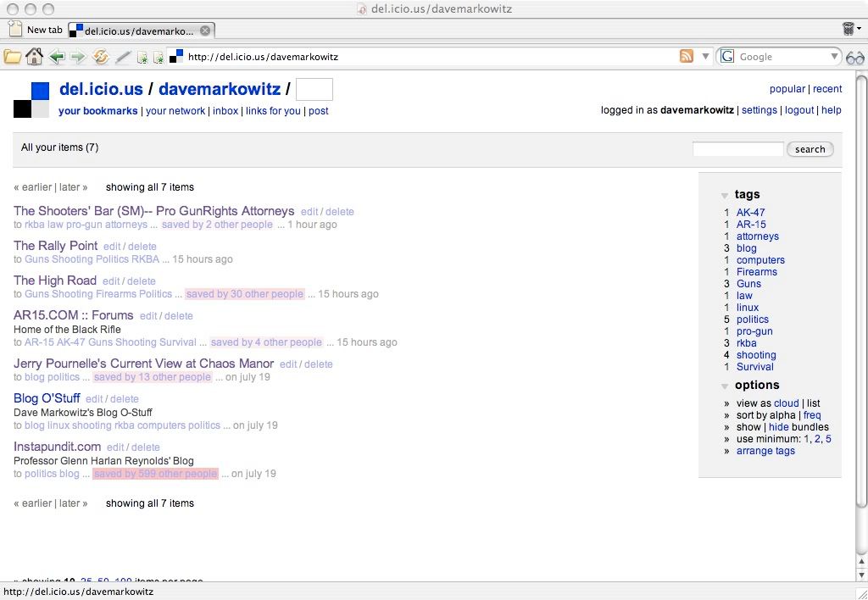Sort tags by freq

pyautogui.click(x=812, y=415)
